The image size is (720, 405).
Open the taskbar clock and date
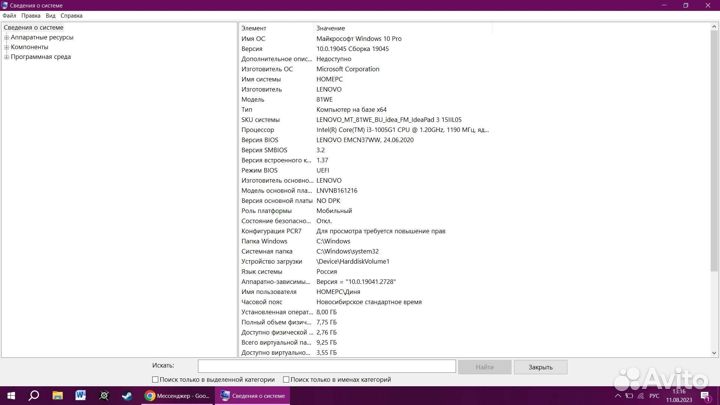679,396
